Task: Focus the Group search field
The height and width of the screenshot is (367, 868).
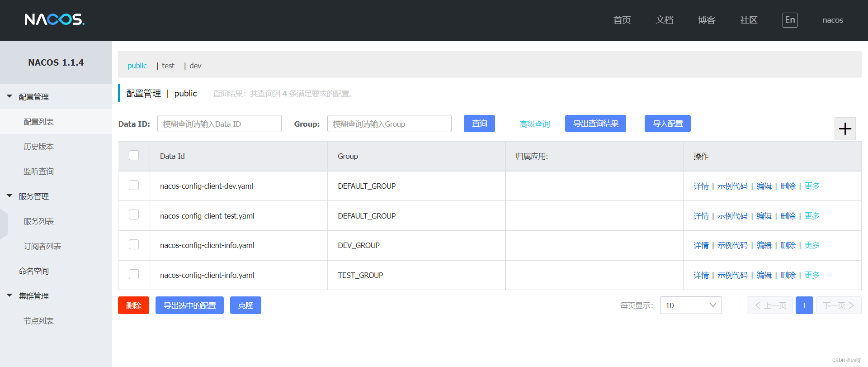Action: coord(389,124)
